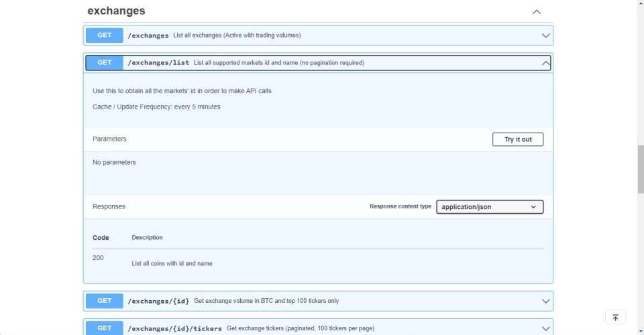This screenshot has width=644, height=335.
Task: Click the GET badge for /exchanges
Action: [x=105, y=36]
